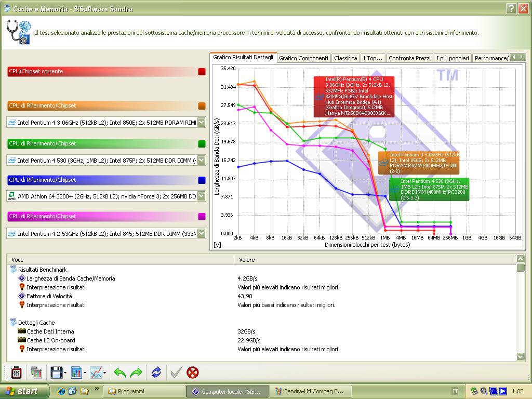Click the bar chart type icon
Viewport: 532px width, 399px height.
[76, 373]
